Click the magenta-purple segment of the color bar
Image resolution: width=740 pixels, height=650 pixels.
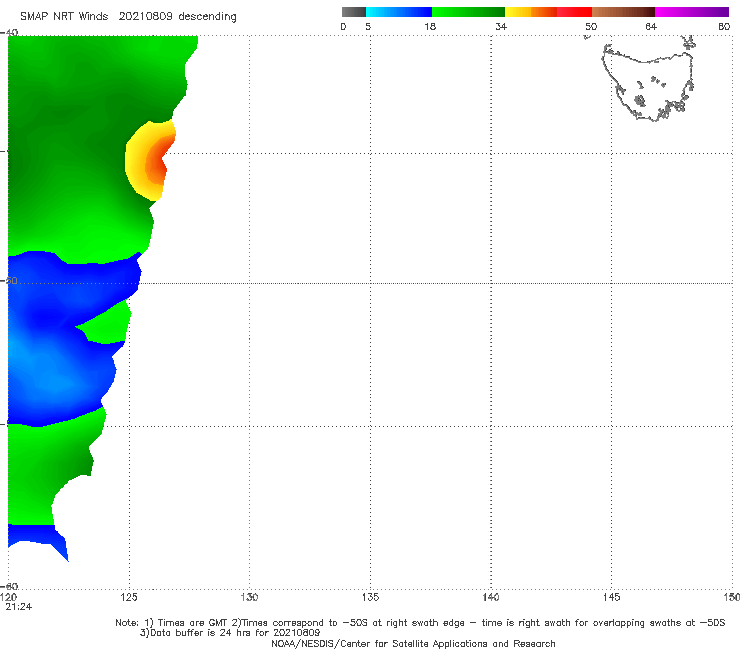692,12
